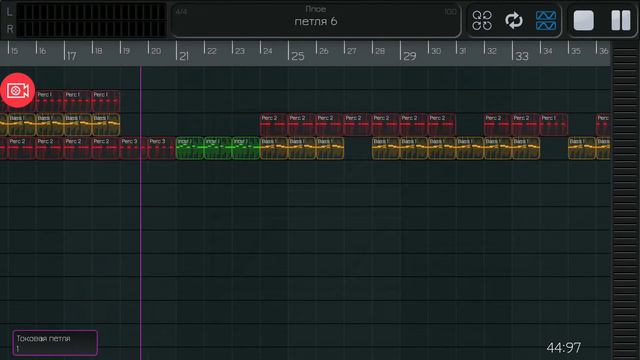This screenshot has width=640, height=360.
Task: Click bar 35 marker on the ruler
Action: pos(575,50)
